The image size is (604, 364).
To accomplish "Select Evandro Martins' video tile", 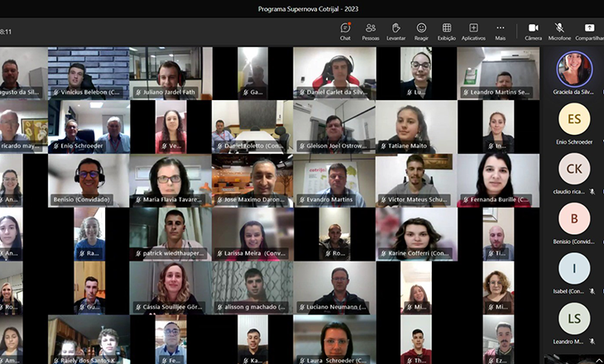I will (334, 180).
